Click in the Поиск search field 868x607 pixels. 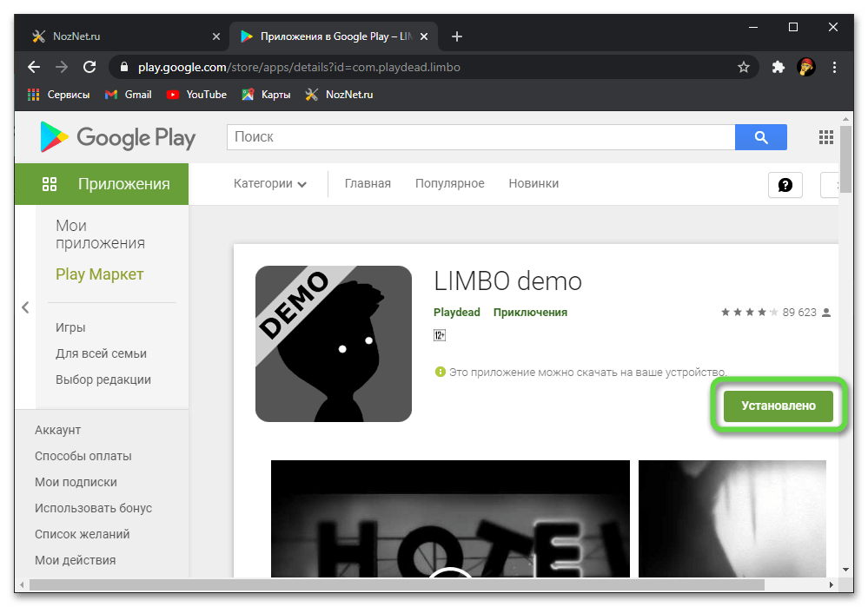pos(480,137)
